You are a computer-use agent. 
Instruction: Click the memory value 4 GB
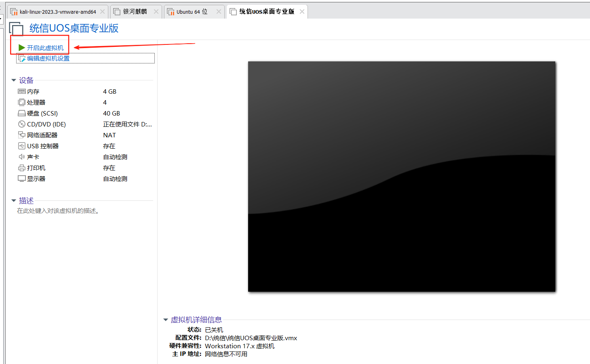pos(110,92)
